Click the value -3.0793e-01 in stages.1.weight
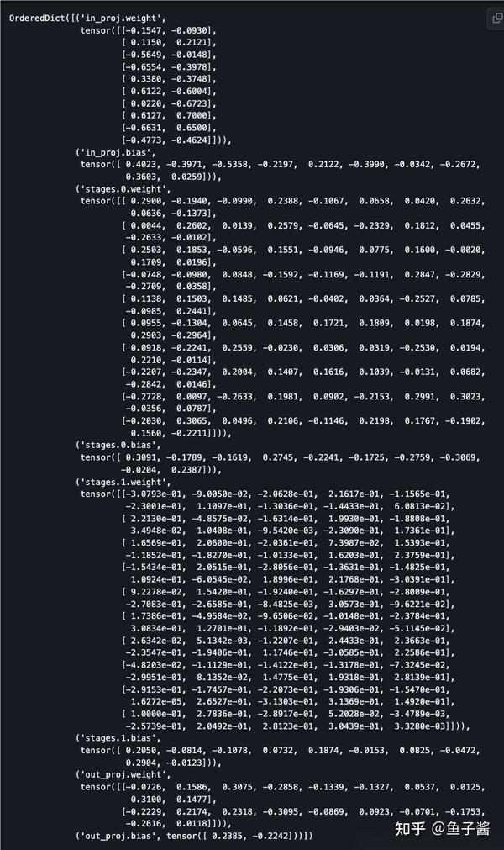The image size is (504, 850). [161, 494]
